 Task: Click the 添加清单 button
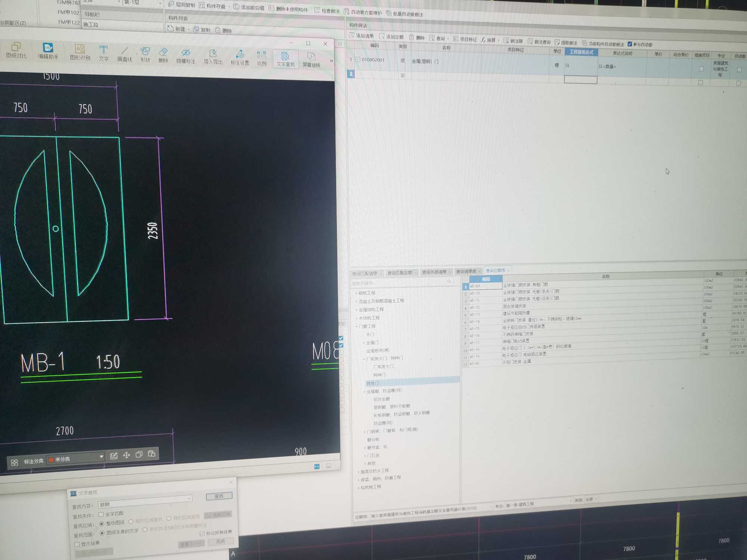[361, 36]
